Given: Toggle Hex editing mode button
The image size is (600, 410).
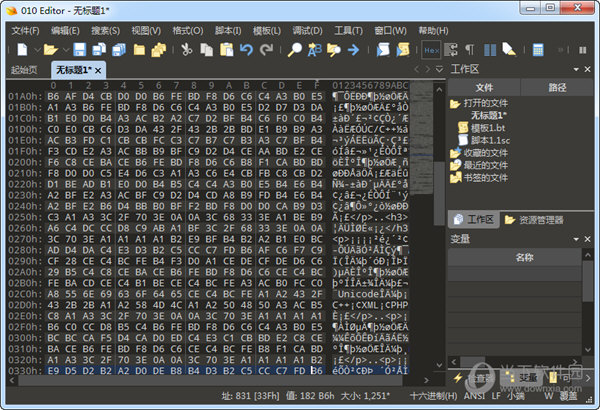Looking at the screenshot, I should pyautogui.click(x=431, y=50).
